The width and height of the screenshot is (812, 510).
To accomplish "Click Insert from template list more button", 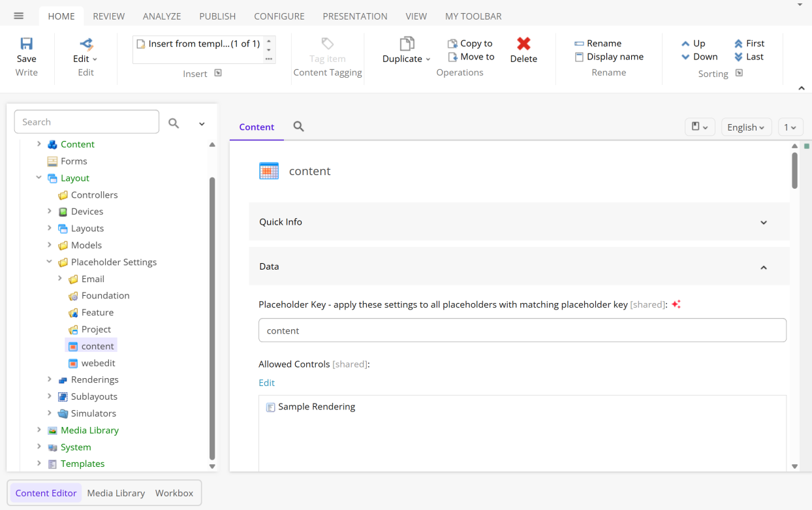I will [269, 59].
